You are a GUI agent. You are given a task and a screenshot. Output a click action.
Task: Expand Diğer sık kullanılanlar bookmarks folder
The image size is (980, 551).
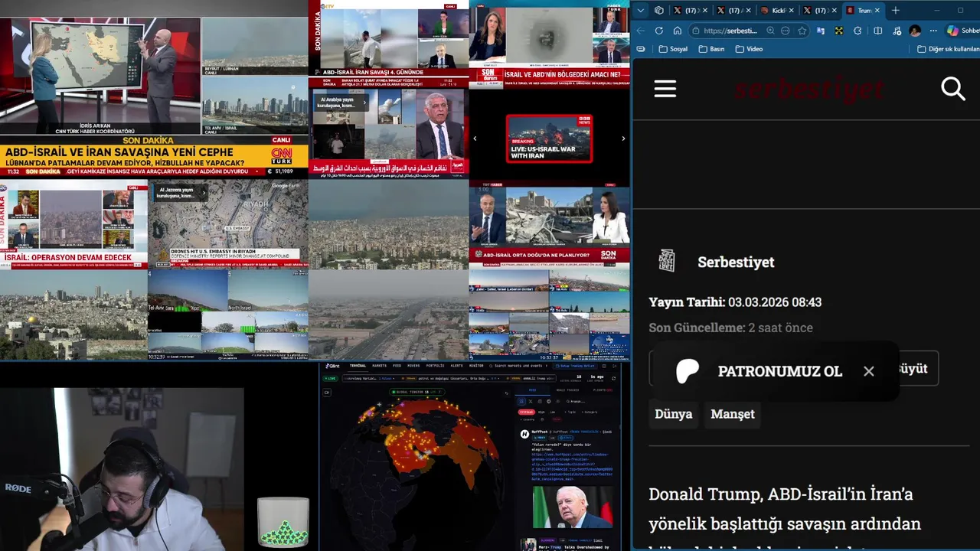click(x=949, y=49)
